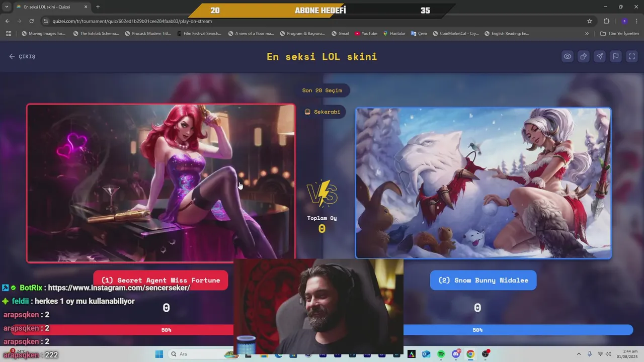Open the Haritalar bookmark
This screenshot has height=362, width=644.
(394, 34)
